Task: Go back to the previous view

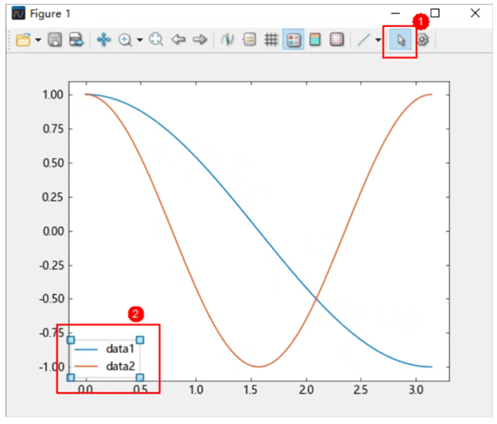Action: click(178, 40)
